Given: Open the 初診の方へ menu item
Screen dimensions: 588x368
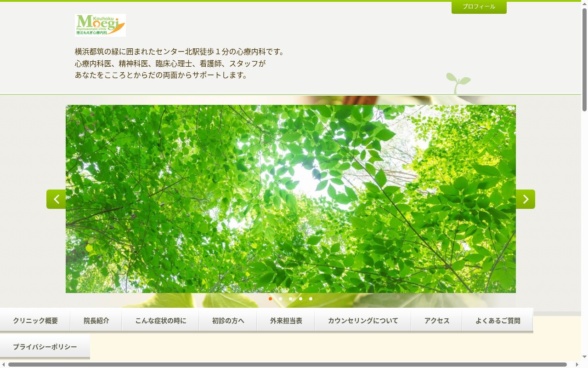Looking at the screenshot, I should coord(228,320).
